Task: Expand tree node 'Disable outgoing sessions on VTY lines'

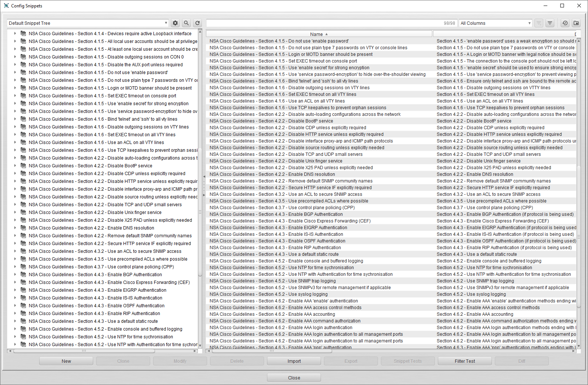Action: pos(15,127)
